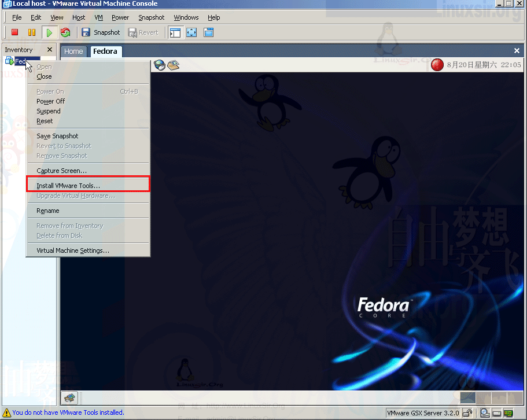This screenshot has width=527, height=420.
Task: Click the hard disk device status icon
Action: point(497,413)
